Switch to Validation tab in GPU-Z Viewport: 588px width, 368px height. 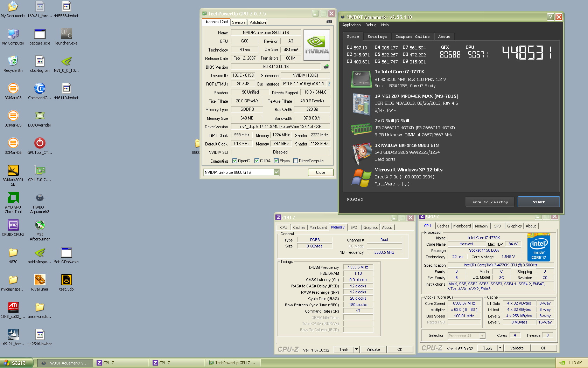(258, 22)
